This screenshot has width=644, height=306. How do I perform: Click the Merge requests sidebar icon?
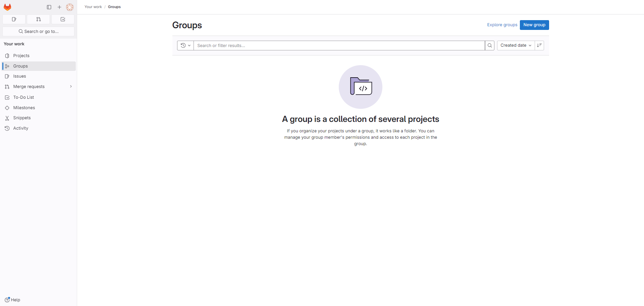tap(7, 87)
